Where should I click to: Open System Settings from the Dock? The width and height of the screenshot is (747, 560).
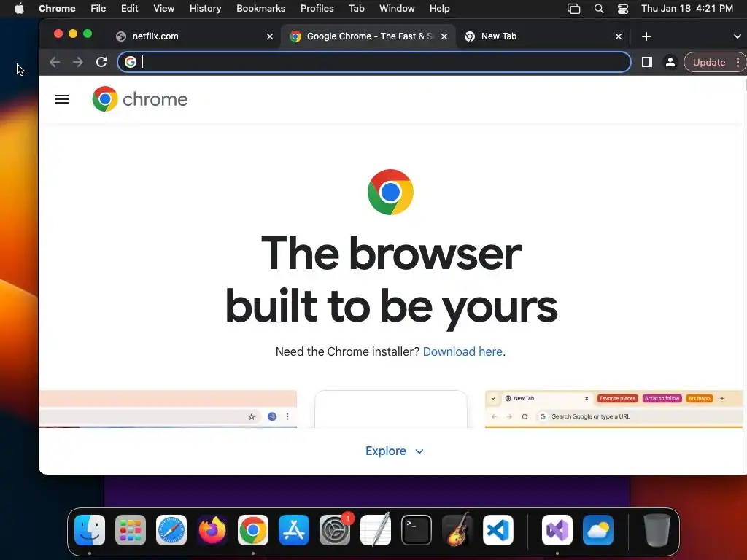tap(334, 530)
